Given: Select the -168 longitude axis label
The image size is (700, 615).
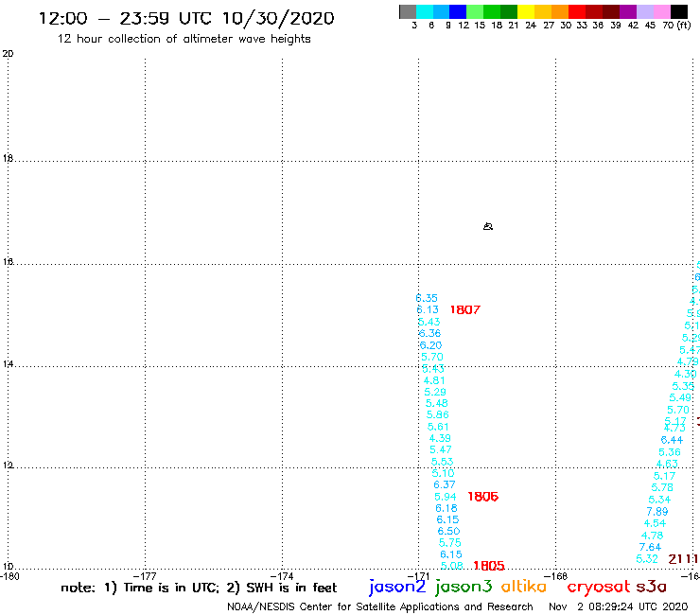Looking at the screenshot, I should point(556,576).
